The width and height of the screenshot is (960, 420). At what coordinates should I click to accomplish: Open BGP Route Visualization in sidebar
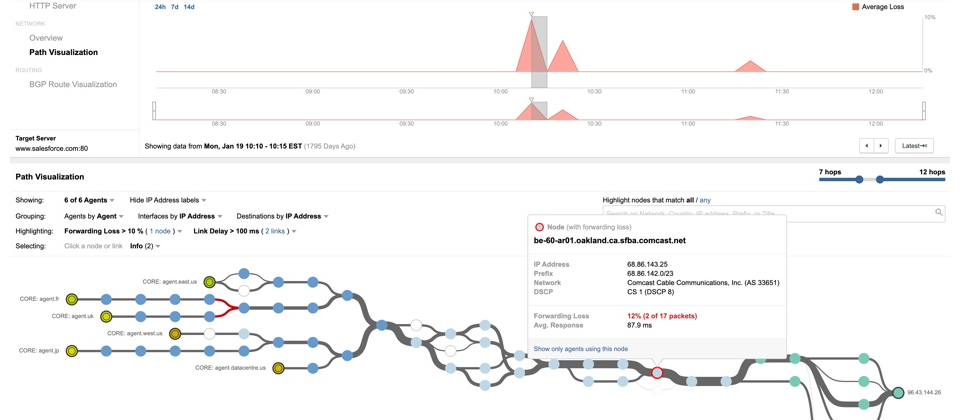73,85
